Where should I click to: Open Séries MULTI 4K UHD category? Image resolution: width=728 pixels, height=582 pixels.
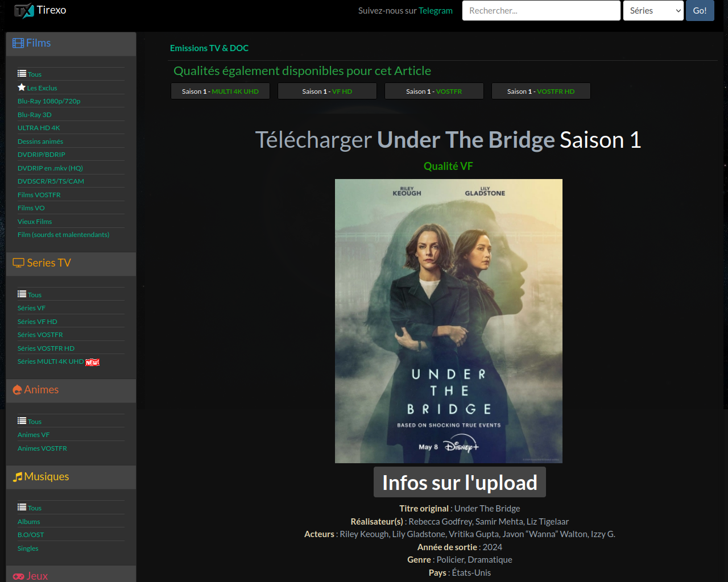(51, 361)
